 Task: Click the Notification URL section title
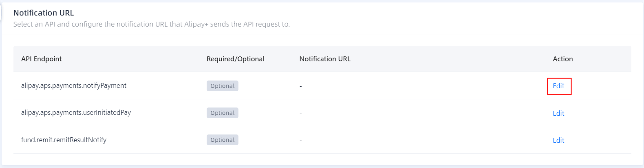coord(44,13)
